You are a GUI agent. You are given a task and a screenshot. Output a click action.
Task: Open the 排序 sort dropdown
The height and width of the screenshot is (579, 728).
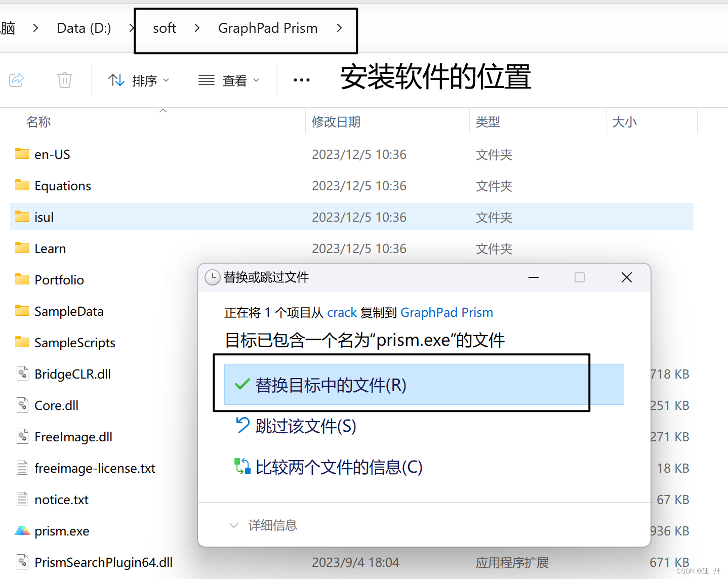(x=139, y=80)
